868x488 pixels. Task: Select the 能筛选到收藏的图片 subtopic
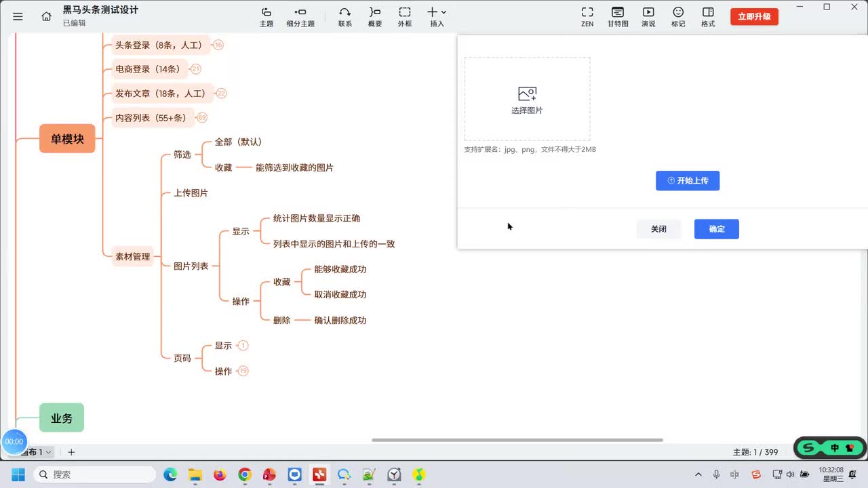(x=294, y=167)
